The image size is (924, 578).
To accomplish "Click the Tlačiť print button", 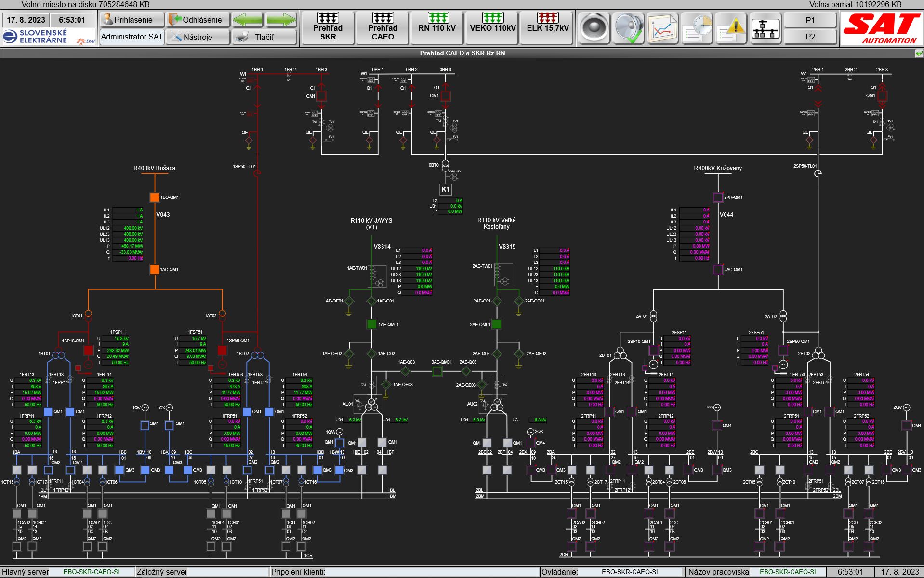I will tap(264, 37).
